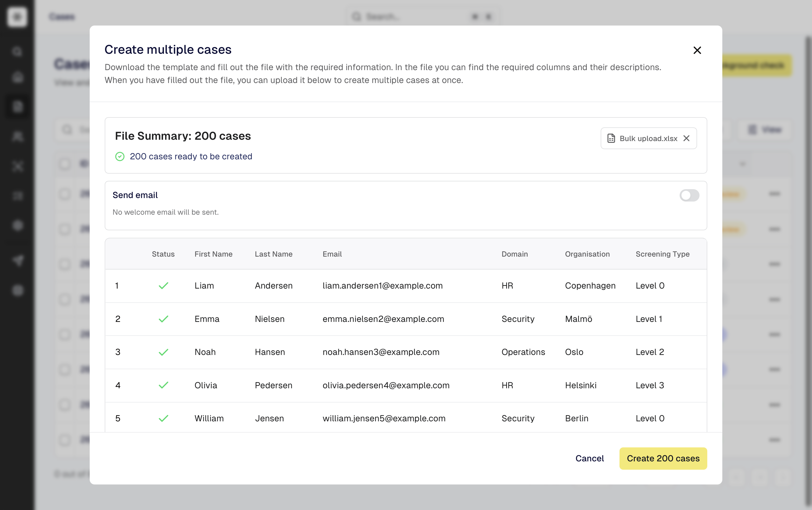Image resolution: width=812 pixels, height=510 pixels.
Task: Select liam.andersen1@example.com email cell
Action: [382, 286]
